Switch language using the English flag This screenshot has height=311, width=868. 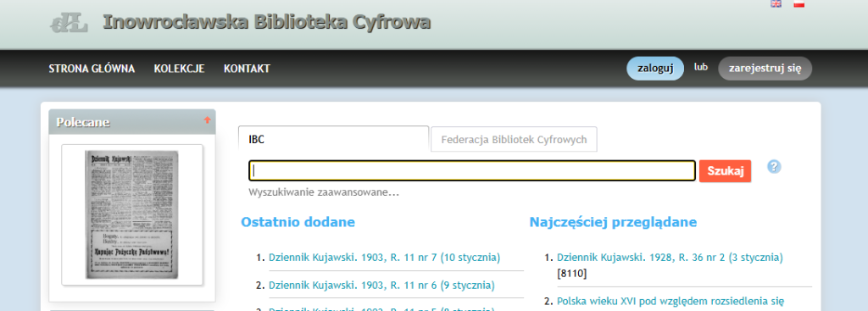click(776, 3)
